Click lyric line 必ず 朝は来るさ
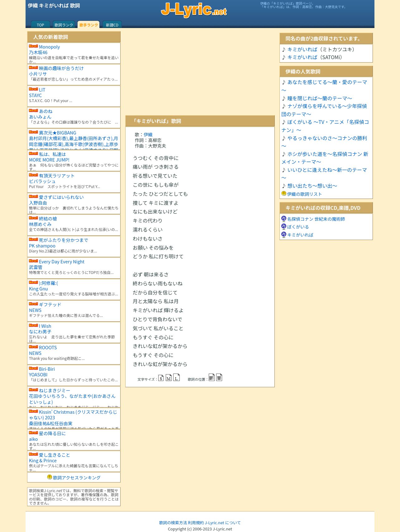The width and height of the screenshot is (400, 532). (x=150, y=275)
